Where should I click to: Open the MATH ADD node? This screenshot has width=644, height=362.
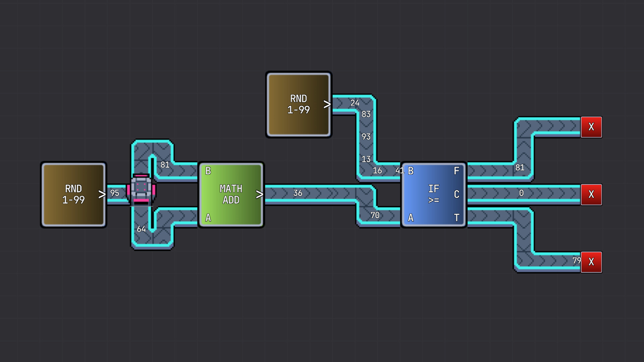(231, 194)
